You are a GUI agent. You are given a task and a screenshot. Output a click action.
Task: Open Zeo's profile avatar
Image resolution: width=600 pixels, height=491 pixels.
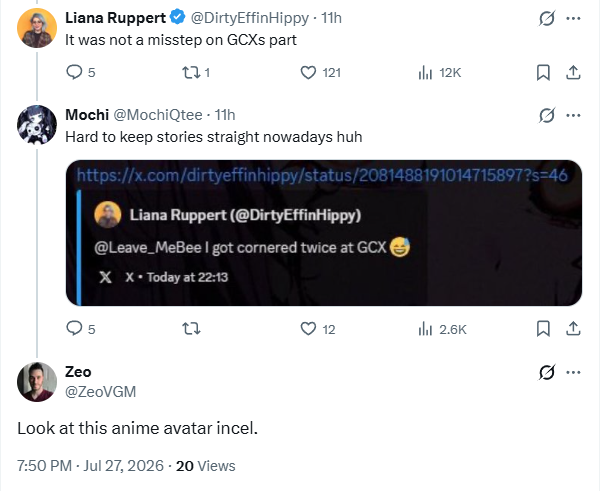[37, 382]
